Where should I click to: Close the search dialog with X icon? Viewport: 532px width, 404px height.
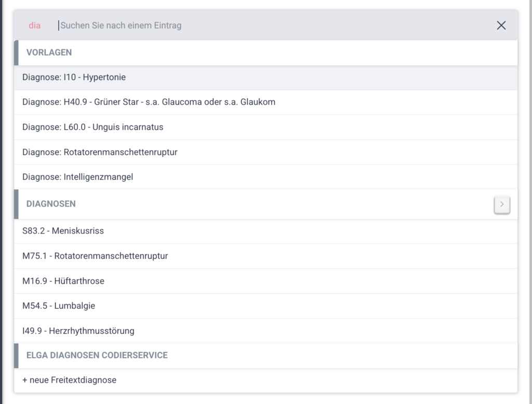coord(501,25)
